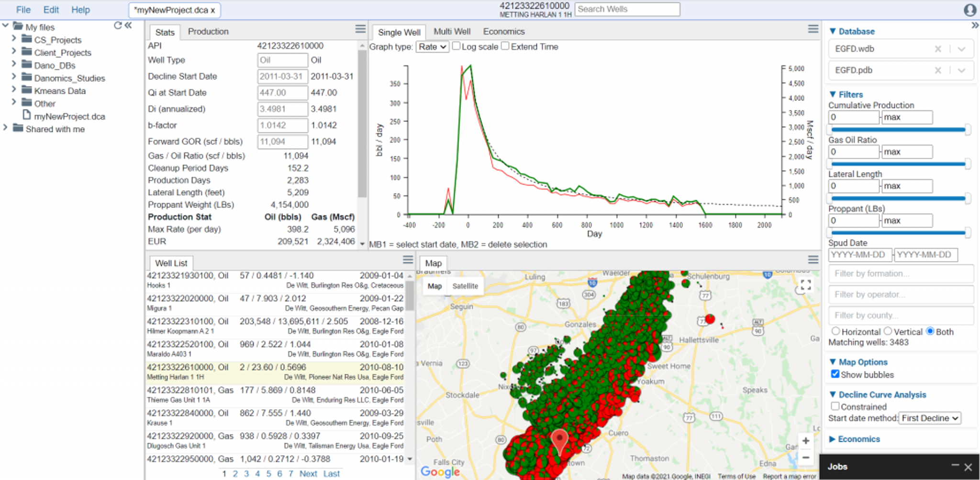
Task: Open the graph panel hamburger menu
Action: (813, 30)
